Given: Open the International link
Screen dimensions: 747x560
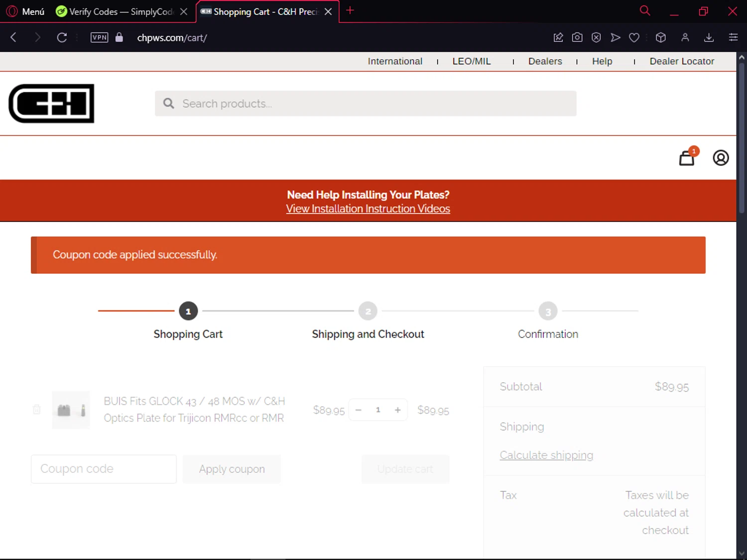Looking at the screenshot, I should 395,61.
